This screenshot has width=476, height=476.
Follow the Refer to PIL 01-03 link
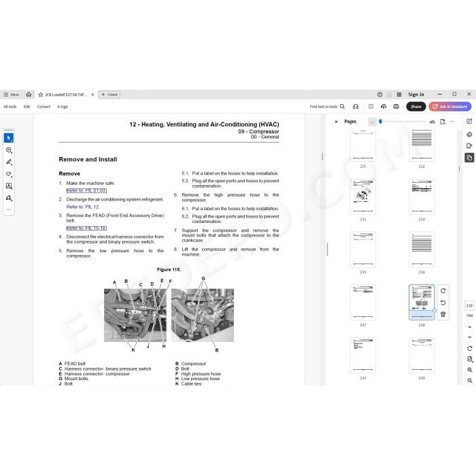[86, 190]
